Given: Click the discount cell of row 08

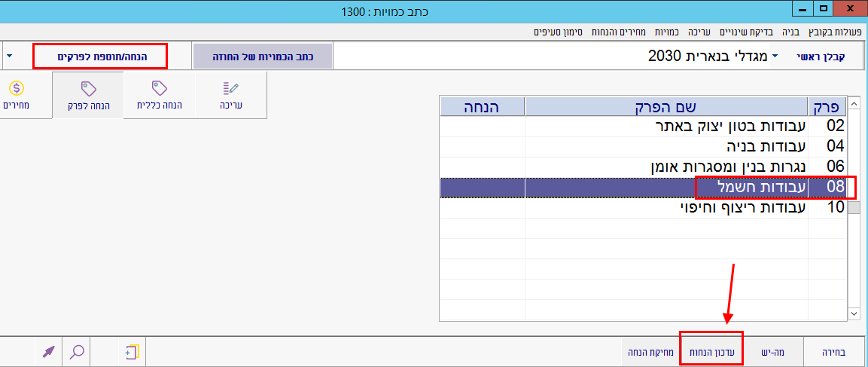Looking at the screenshot, I should [482, 188].
